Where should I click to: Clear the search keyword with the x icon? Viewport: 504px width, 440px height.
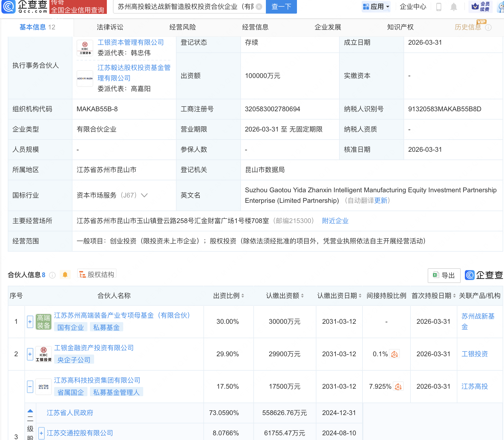coord(258,7)
